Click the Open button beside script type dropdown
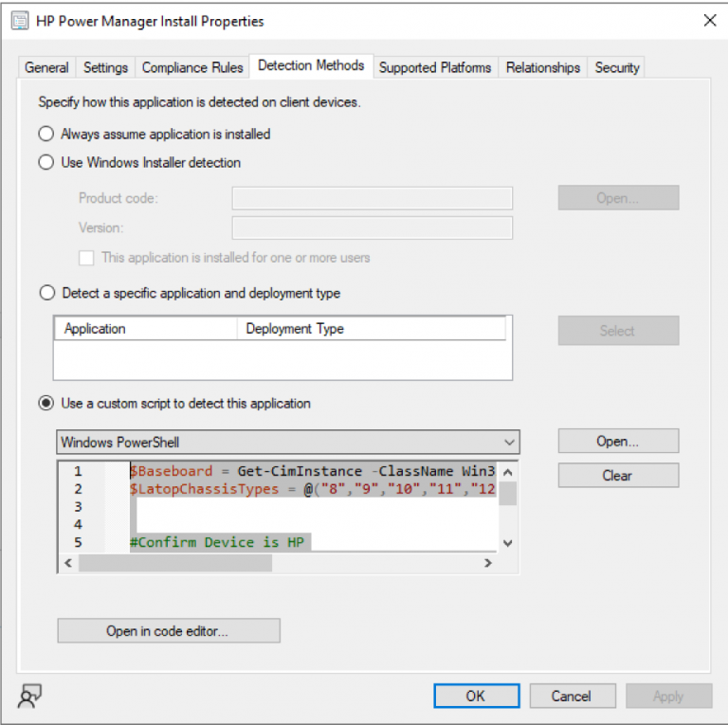This screenshot has width=728, height=725. [x=618, y=441]
